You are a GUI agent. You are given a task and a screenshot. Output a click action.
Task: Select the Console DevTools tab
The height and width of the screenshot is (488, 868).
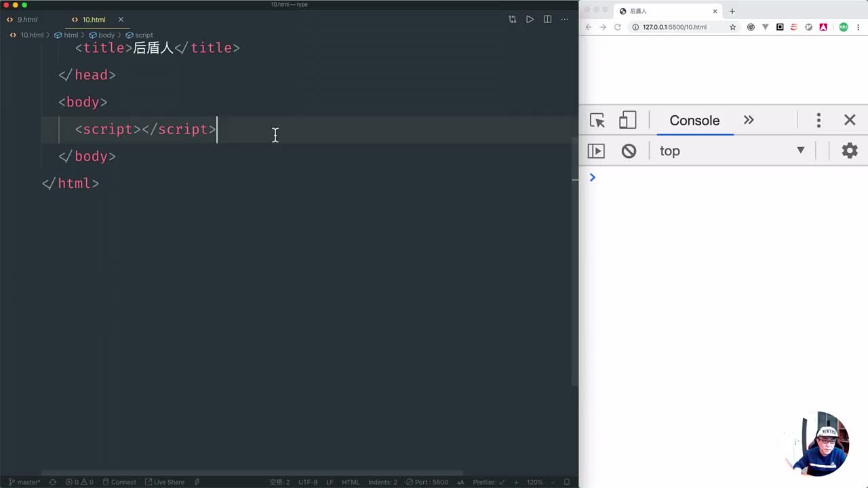[694, 121]
